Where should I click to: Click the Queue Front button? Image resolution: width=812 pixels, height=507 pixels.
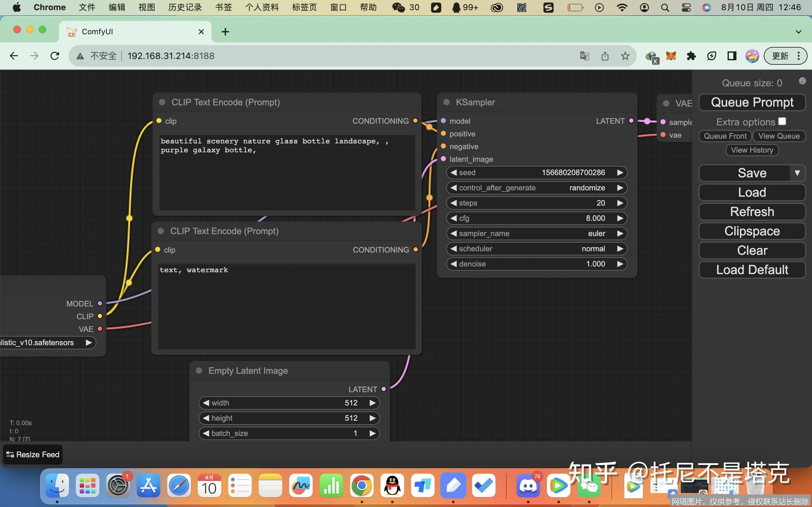click(725, 136)
